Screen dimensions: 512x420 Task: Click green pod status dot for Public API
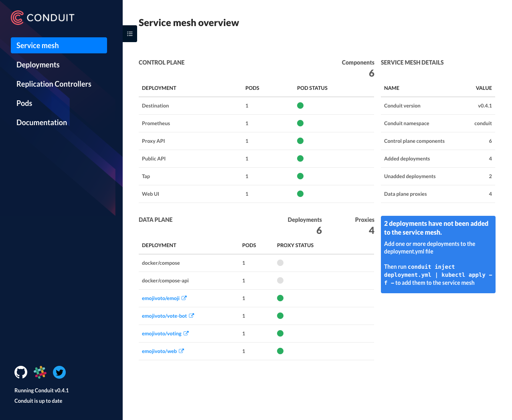point(300,158)
